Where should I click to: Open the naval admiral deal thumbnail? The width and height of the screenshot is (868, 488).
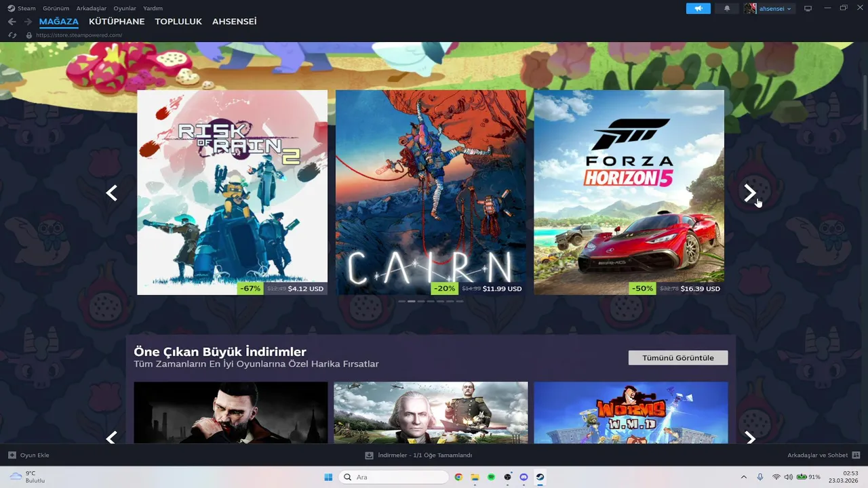pos(431,413)
